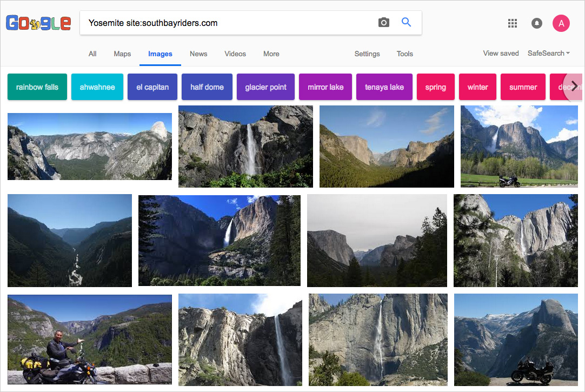Open the motorcyclist pointing at valley photo
The image size is (585, 392).
pos(90,339)
